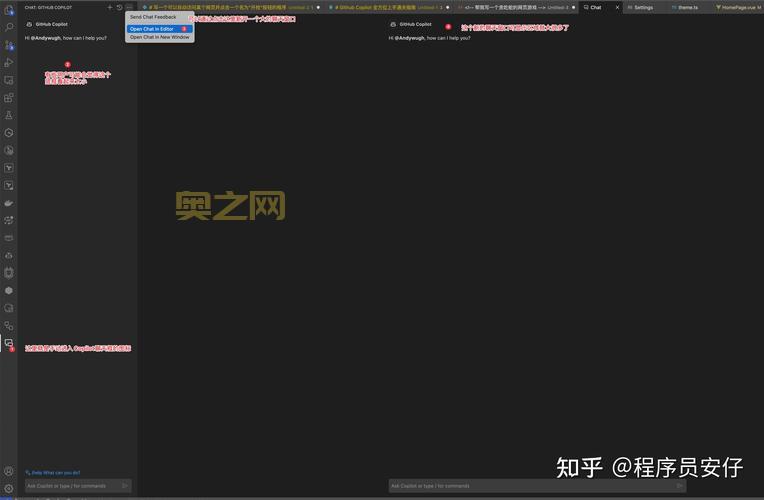Send message in sidebar chat input

[x=125, y=485]
